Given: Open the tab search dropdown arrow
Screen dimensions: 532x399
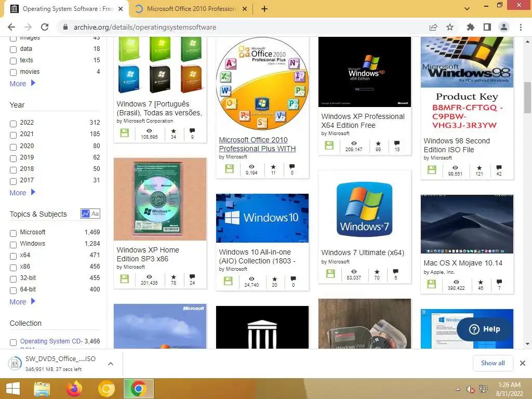Looking at the screenshot, I should click(467, 9).
